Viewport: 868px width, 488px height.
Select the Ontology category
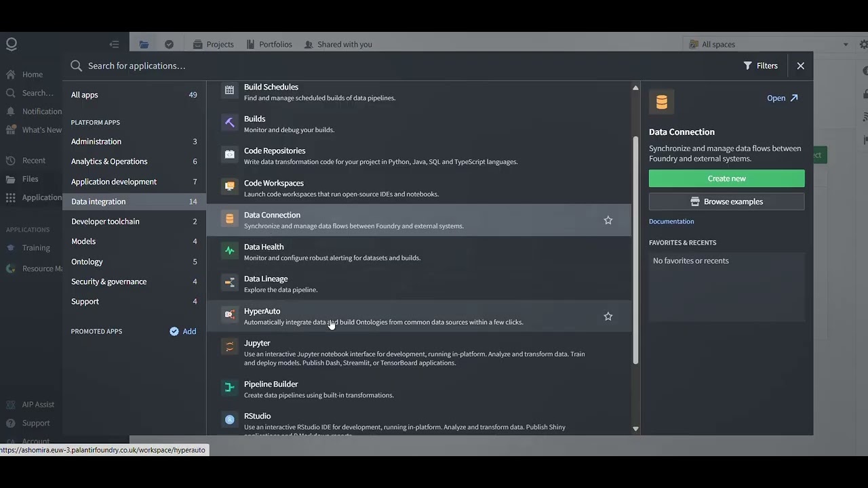134,262
